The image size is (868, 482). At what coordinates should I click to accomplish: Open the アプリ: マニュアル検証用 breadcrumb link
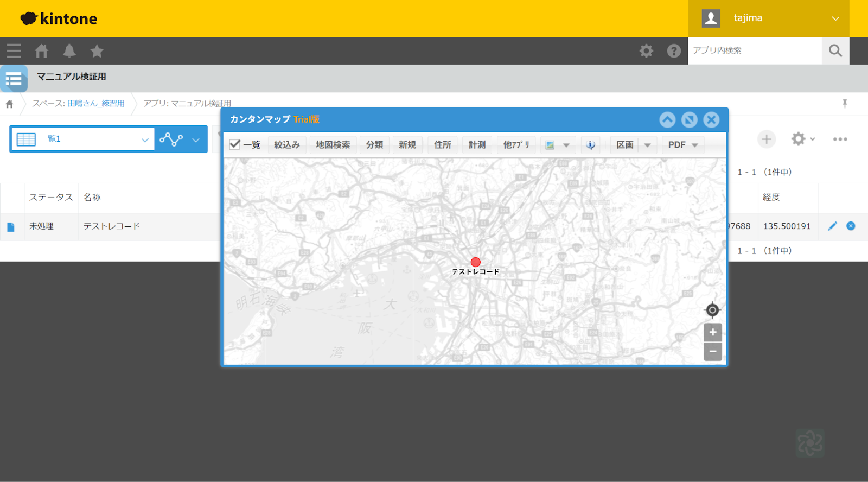tap(187, 104)
